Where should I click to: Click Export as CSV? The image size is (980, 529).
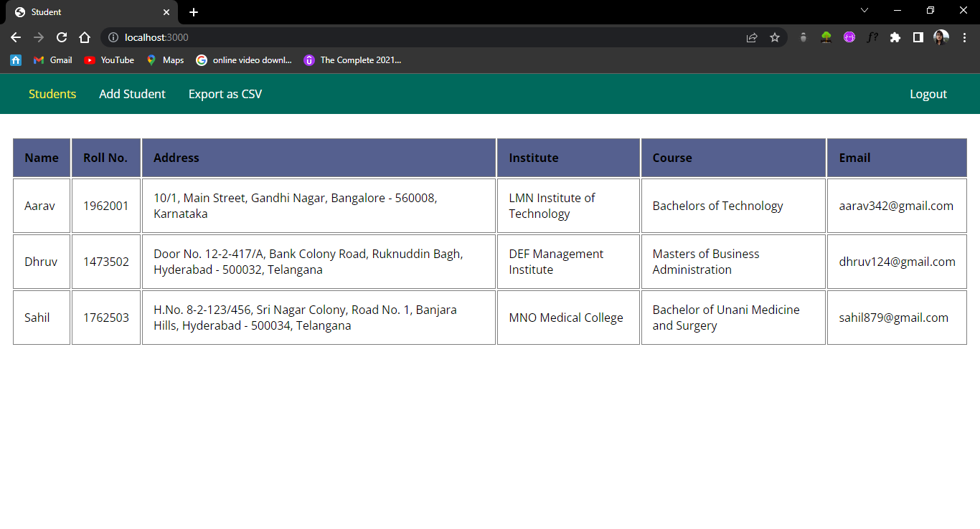coord(225,94)
